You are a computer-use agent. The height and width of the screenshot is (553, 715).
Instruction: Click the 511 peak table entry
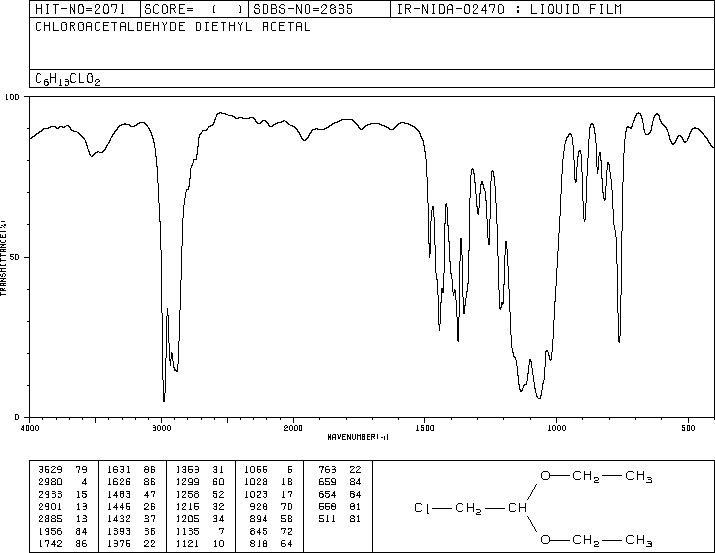point(339,519)
